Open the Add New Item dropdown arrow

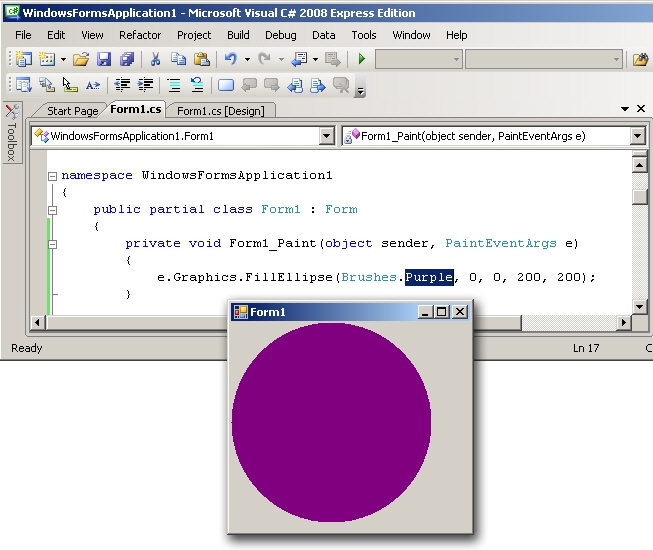[63, 60]
